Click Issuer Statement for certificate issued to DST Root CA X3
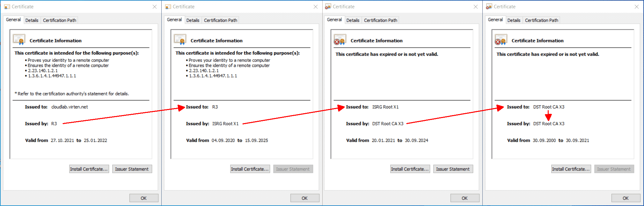 [614, 169]
